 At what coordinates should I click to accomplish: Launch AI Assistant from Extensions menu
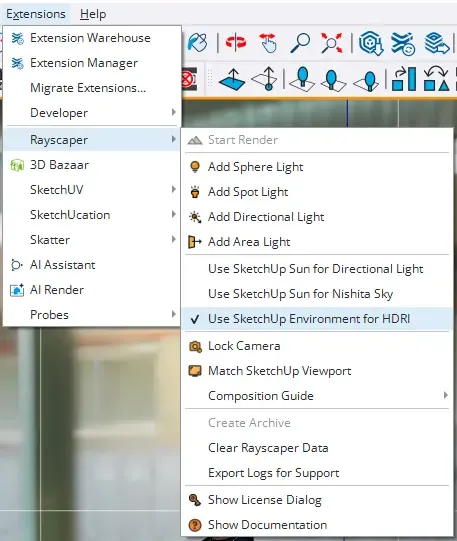(92, 265)
